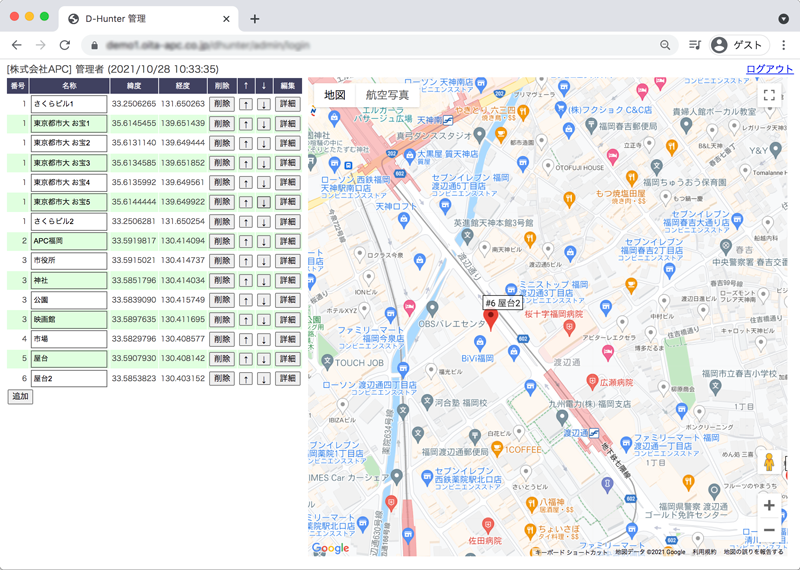
Task: Open details for 東京都市大 お宝4
Action: coord(288,182)
